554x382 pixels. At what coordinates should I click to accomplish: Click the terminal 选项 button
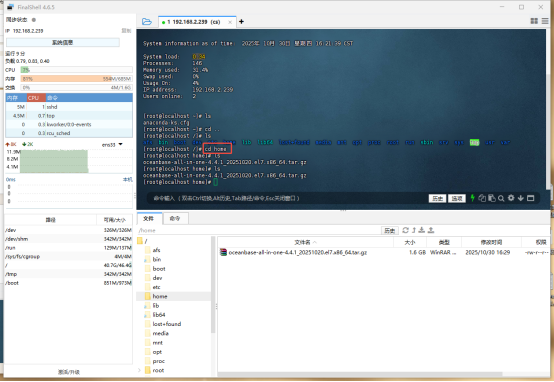tap(456, 198)
